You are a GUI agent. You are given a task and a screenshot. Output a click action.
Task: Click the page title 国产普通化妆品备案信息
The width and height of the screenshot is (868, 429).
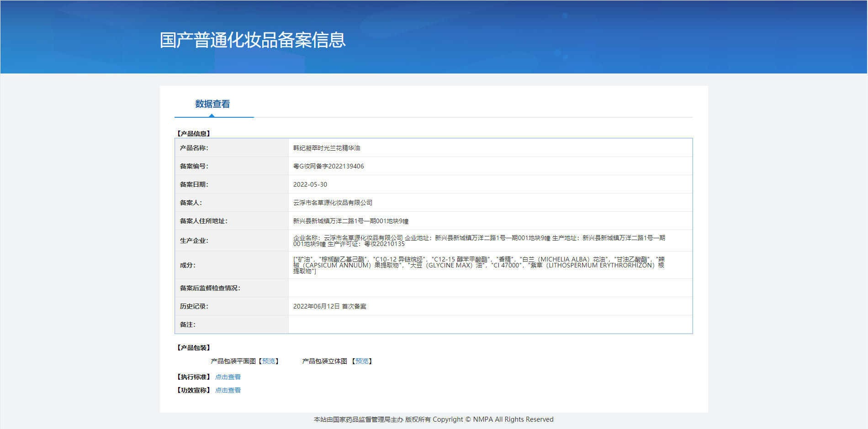[253, 40]
